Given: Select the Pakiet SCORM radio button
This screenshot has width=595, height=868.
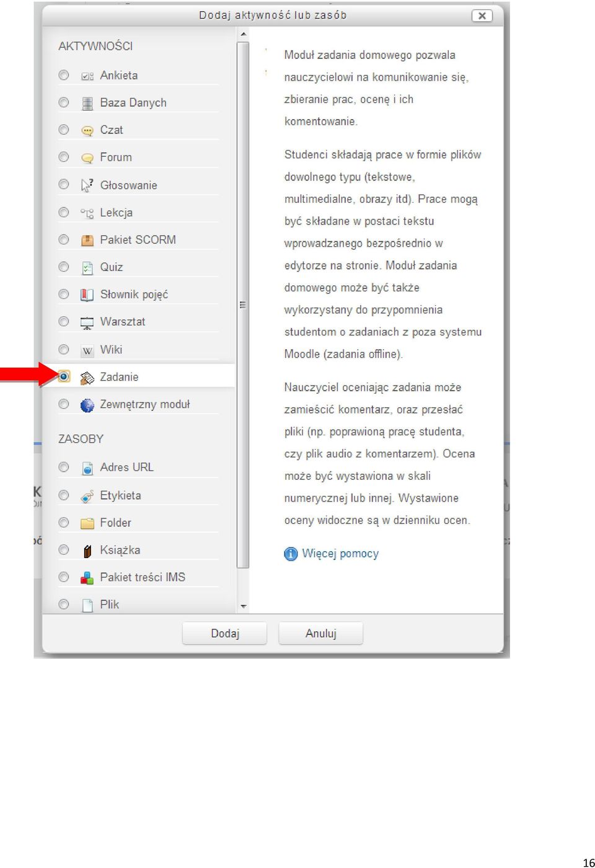Looking at the screenshot, I should click(64, 239).
